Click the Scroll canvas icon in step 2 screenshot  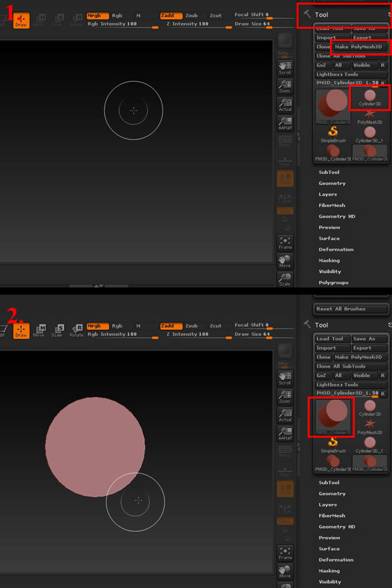click(285, 379)
